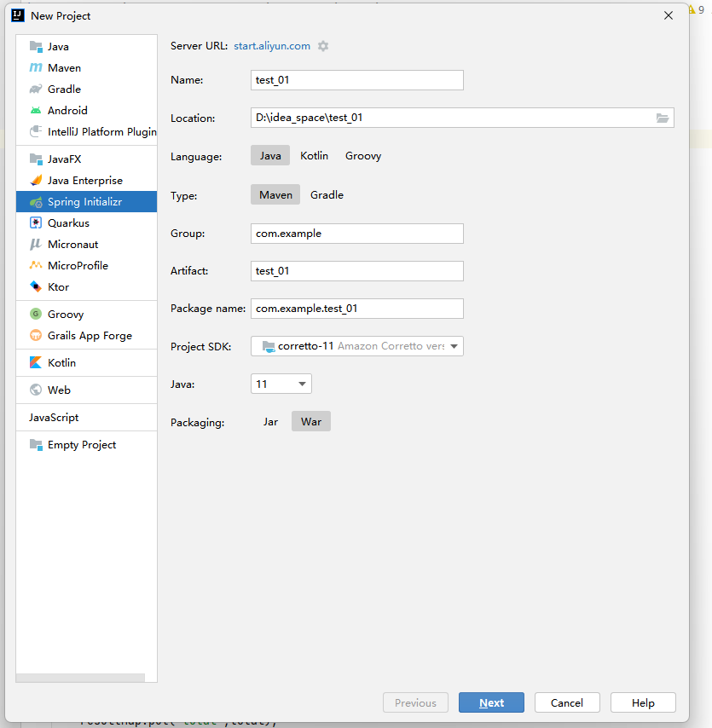This screenshot has width=712, height=728.
Task: Close the New Project dialog
Action: (669, 15)
